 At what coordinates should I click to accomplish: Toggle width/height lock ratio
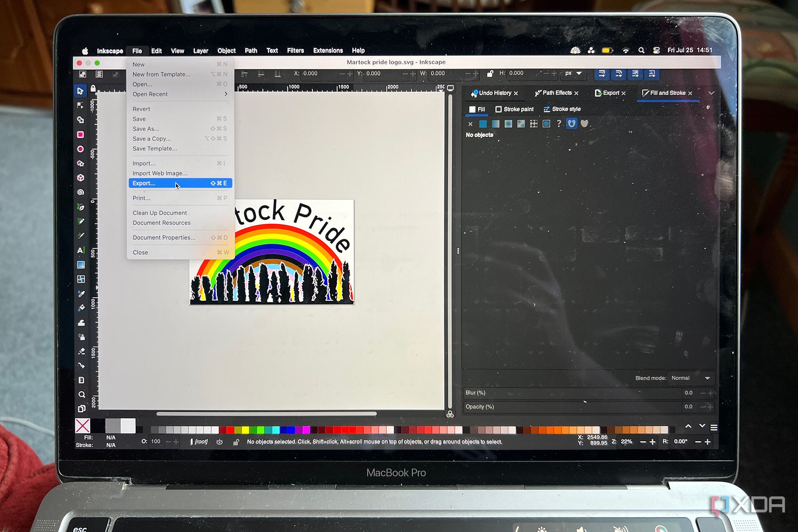click(490, 73)
